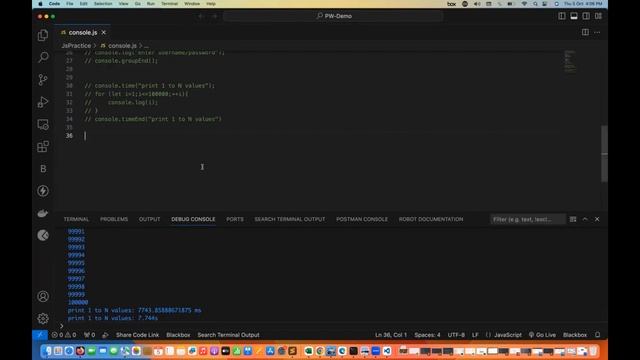Close the console.js editor tab
The height and width of the screenshot is (360, 640).
pyautogui.click(x=104, y=32)
